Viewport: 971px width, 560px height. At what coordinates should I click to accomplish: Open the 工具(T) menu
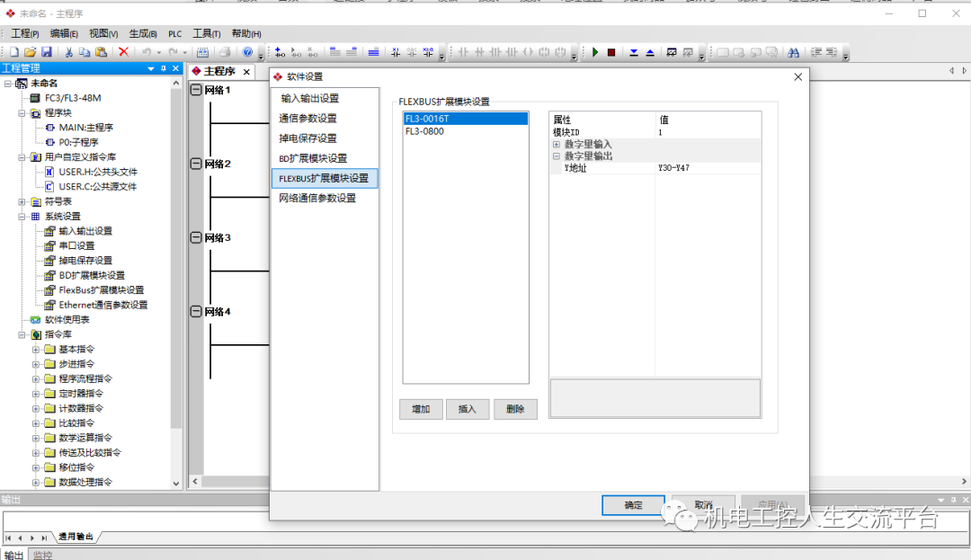[x=206, y=33]
